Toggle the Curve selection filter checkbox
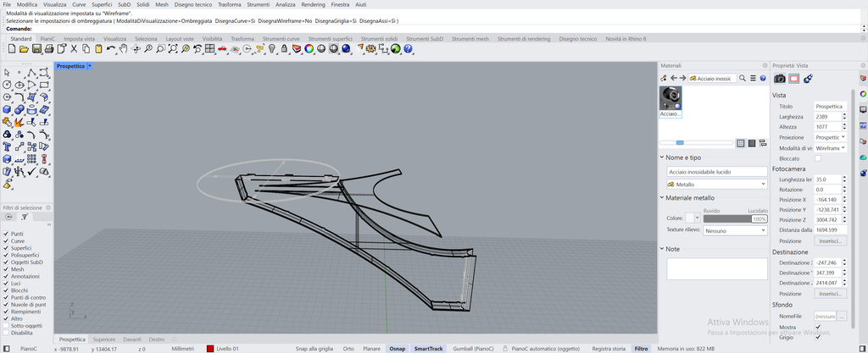 pyautogui.click(x=6, y=241)
